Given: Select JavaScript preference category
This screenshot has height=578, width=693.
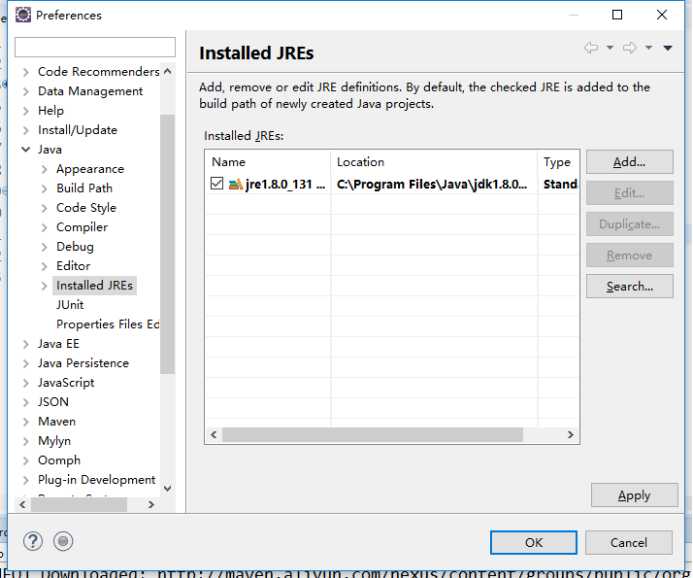Looking at the screenshot, I should click(x=66, y=383).
